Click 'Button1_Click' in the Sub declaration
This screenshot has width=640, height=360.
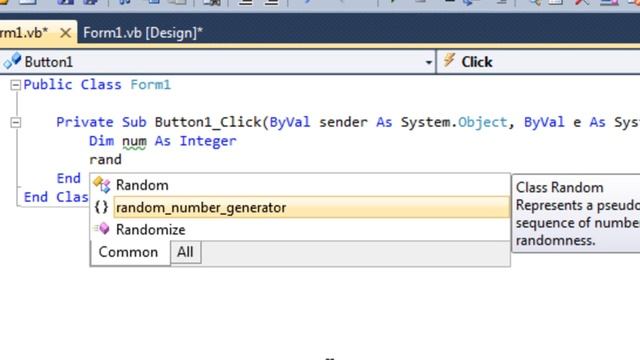(208, 122)
